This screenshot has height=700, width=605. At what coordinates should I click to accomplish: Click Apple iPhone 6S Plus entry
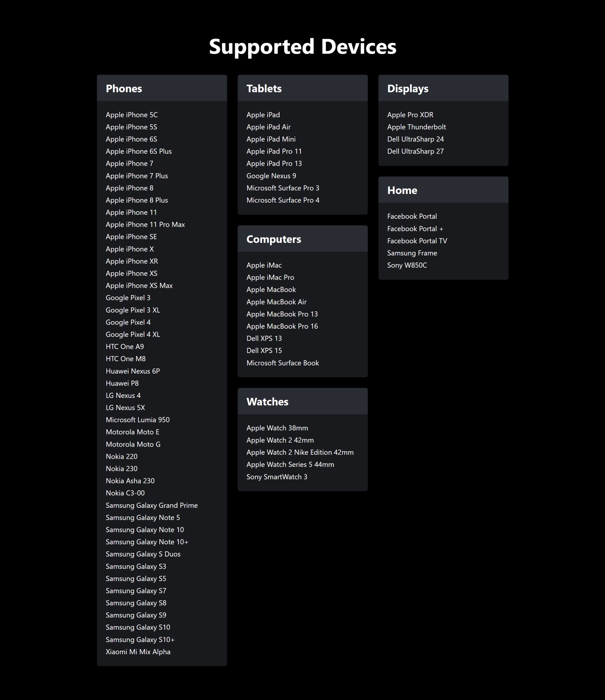coord(139,151)
